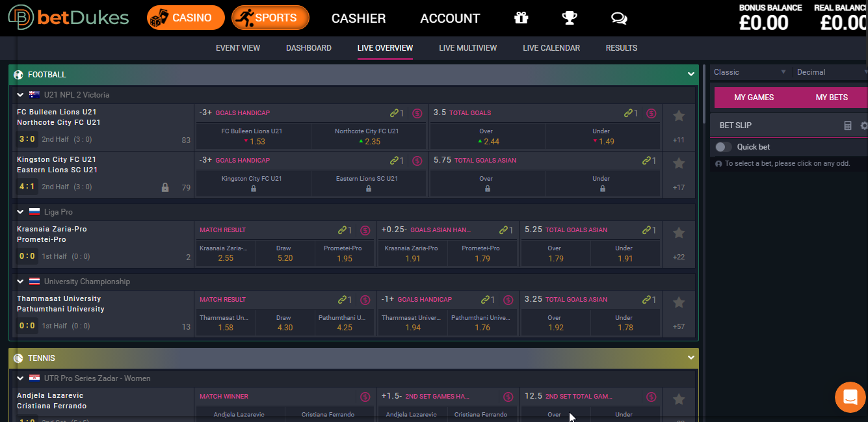
Task: Click cash-out icon on Kingston City Goals Handicap
Action: coord(417,161)
